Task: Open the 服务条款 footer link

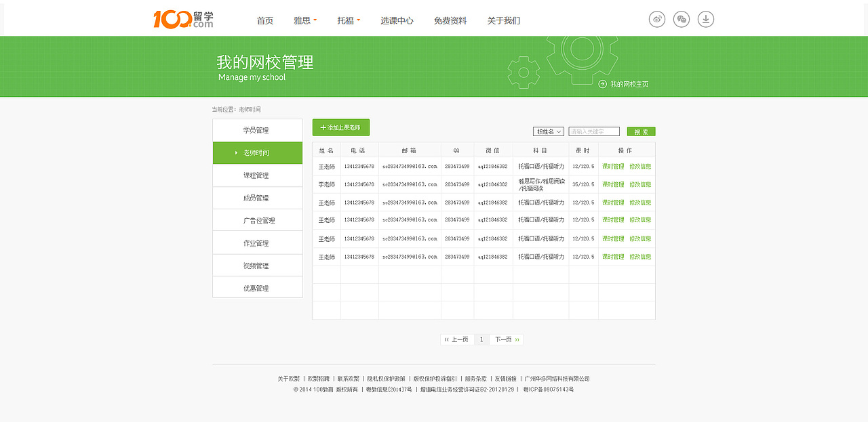Action: click(x=476, y=379)
